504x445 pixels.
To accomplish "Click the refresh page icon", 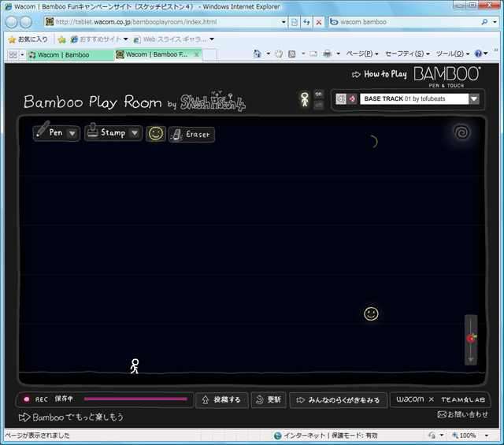I will click(306, 22).
